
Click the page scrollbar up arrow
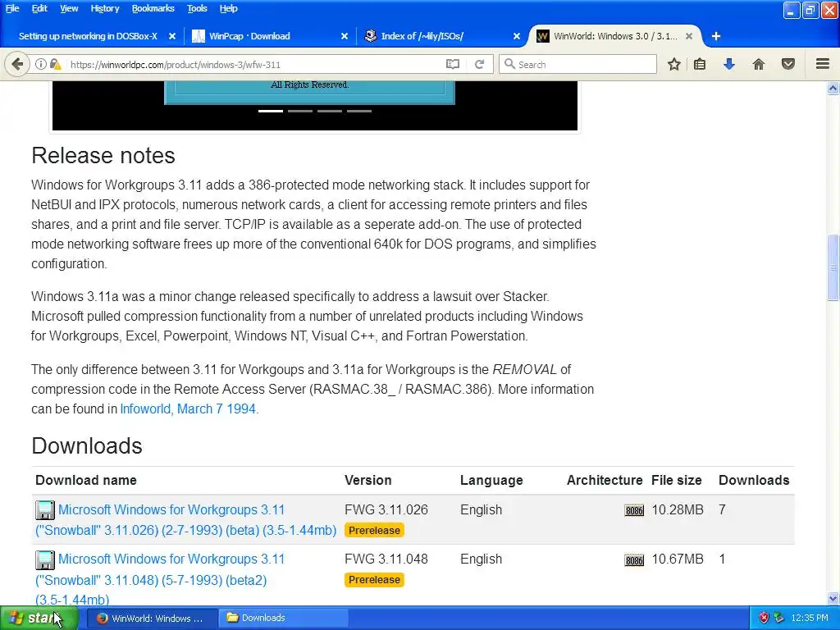click(x=833, y=88)
